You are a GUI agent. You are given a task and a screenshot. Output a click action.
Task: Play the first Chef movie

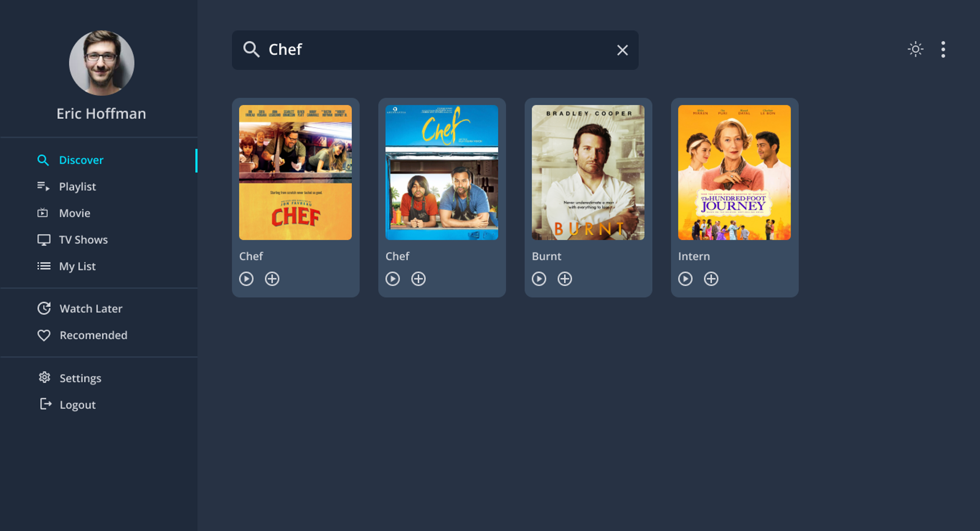click(x=246, y=279)
